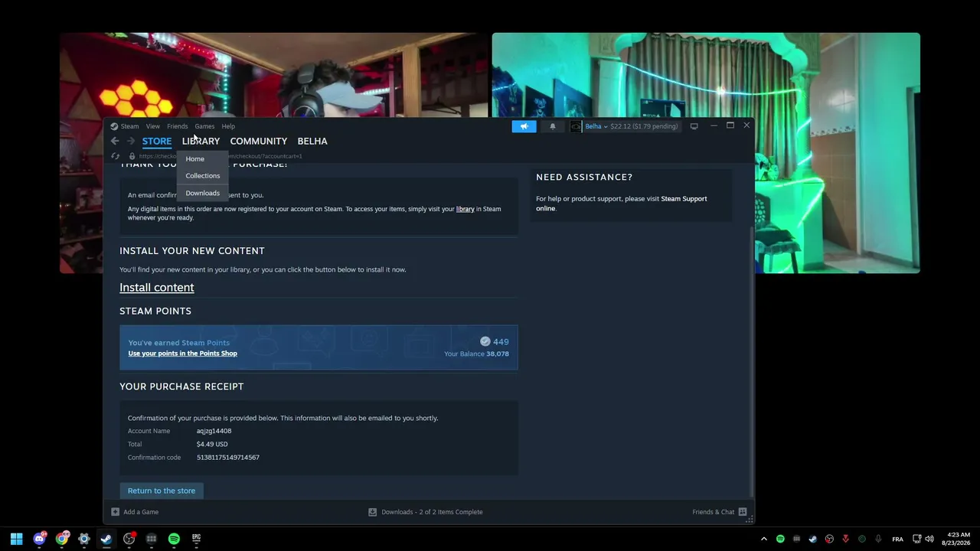Click the OBS system tray icon
This screenshot has width=980, height=551.
pos(829,539)
